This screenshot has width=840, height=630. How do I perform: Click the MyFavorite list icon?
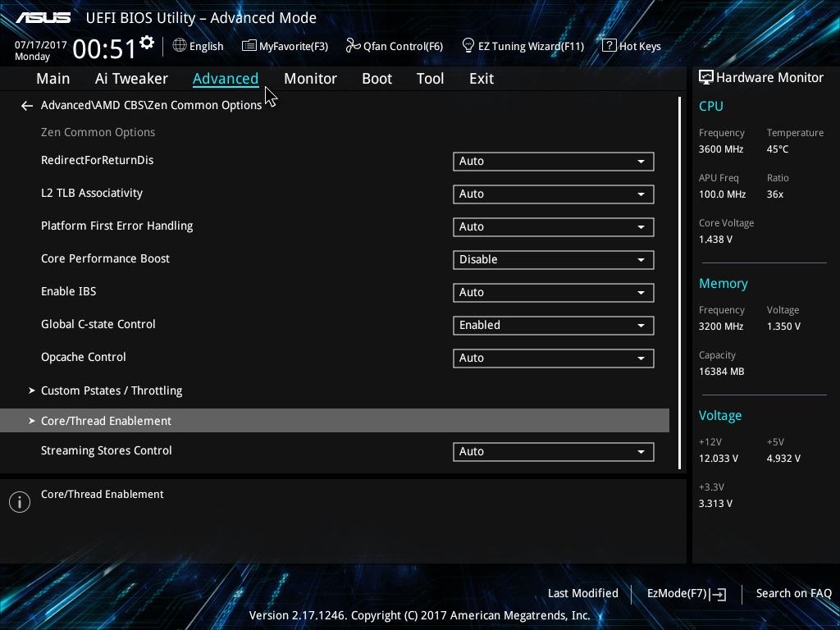click(249, 46)
